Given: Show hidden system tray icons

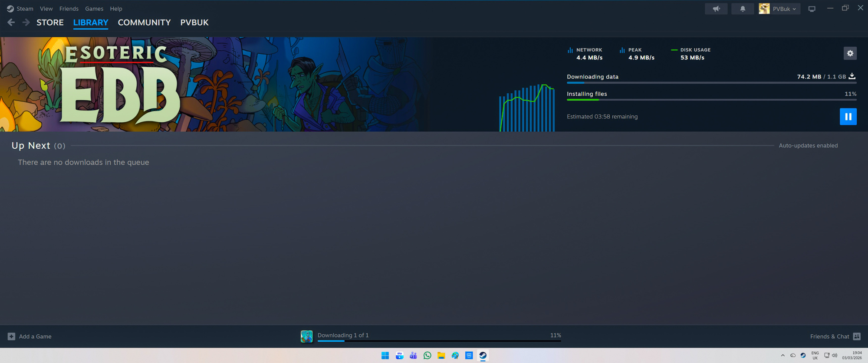Looking at the screenshot, I should 783,356.
